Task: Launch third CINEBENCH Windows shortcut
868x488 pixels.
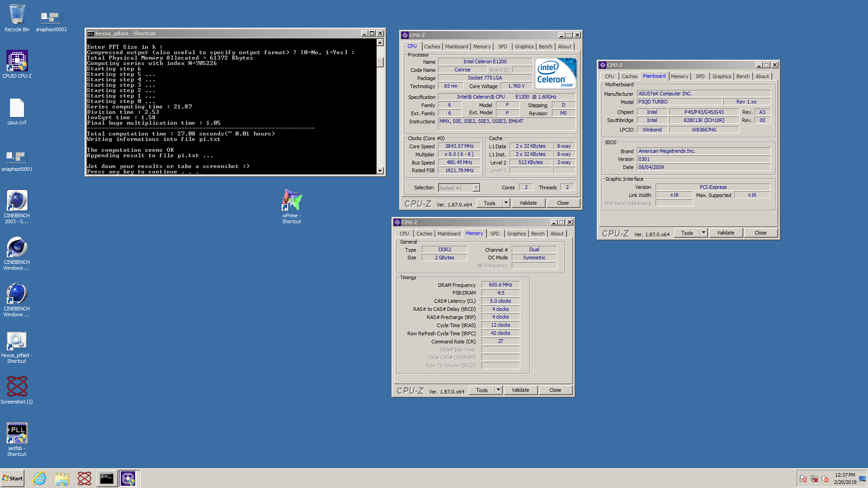Action: 17,300
